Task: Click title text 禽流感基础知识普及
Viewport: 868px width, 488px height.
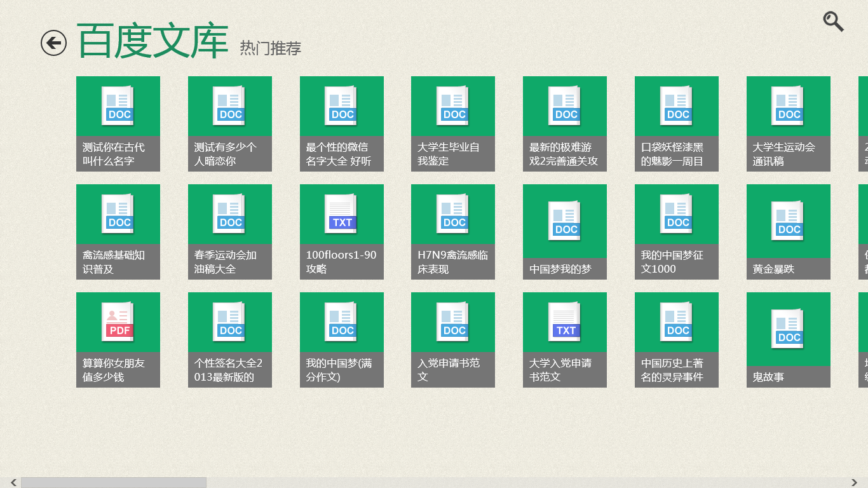Action: (x=114, y=262)
